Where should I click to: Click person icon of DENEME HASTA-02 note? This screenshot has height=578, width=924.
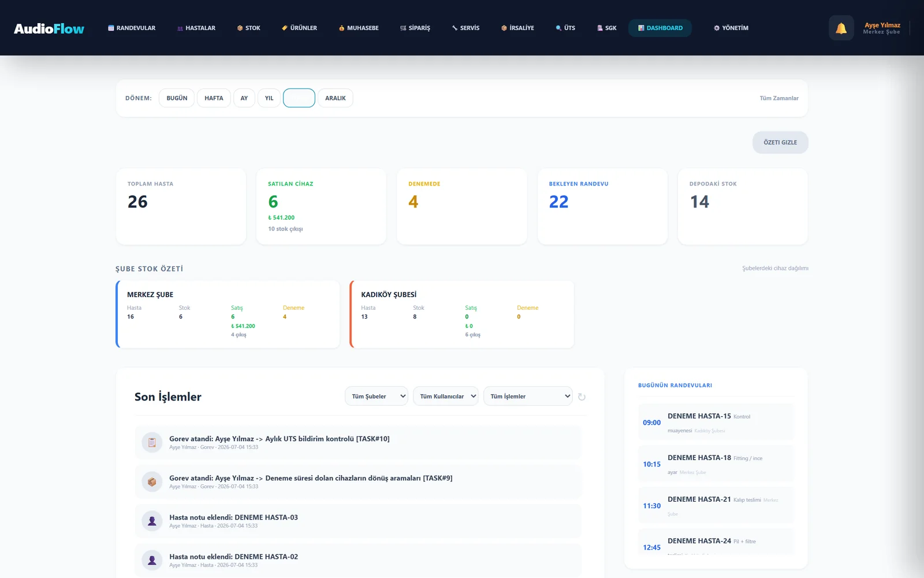152,560
